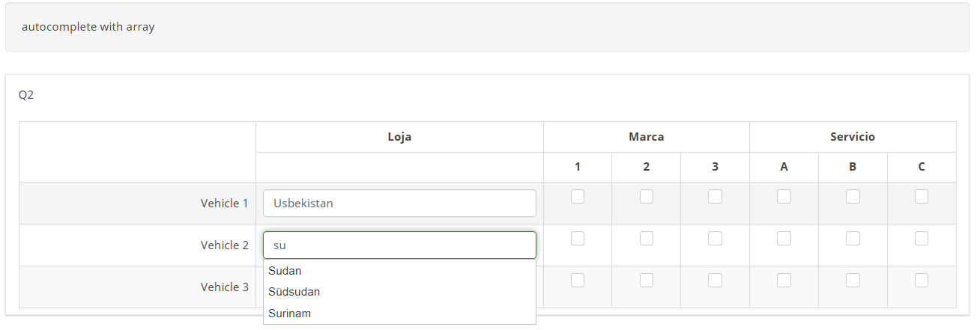Viewport: 980px width, 330px height.
Task: Click the Vehicle 1 Loja text field
Action: point(399,203)
